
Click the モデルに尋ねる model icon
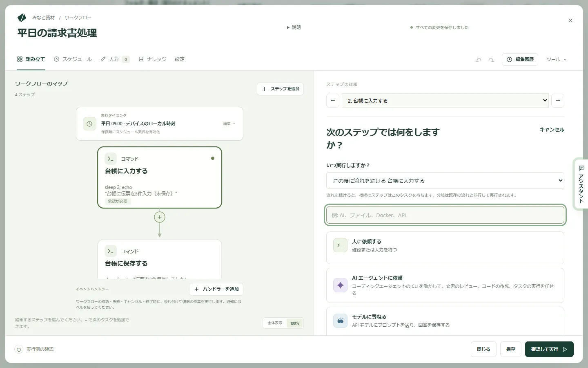point(340,321)
